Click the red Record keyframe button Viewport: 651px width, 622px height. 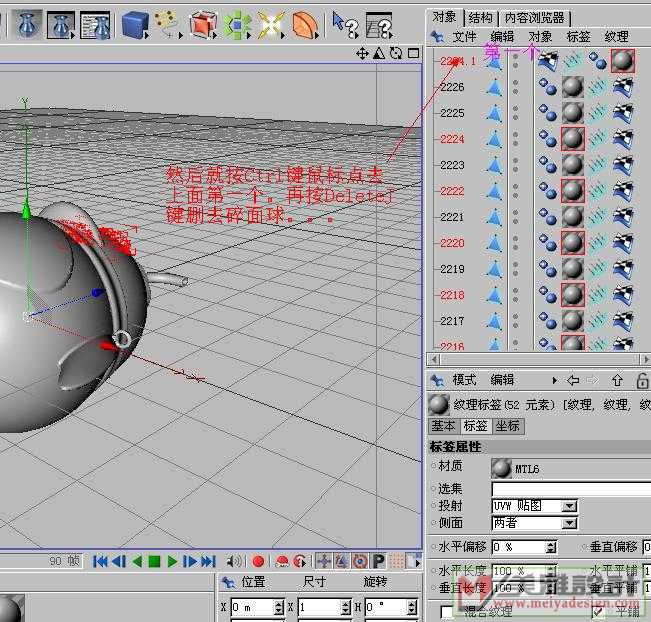[258, 562]
